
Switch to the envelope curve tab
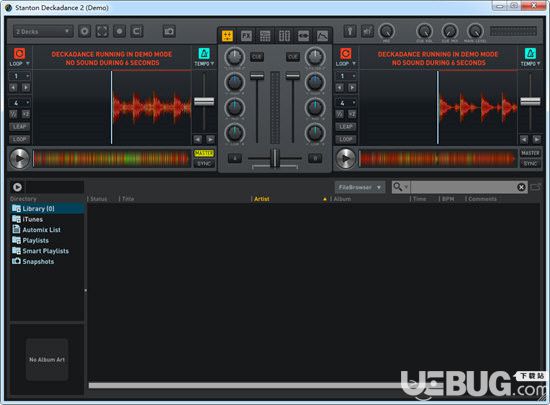click(322, 36)
